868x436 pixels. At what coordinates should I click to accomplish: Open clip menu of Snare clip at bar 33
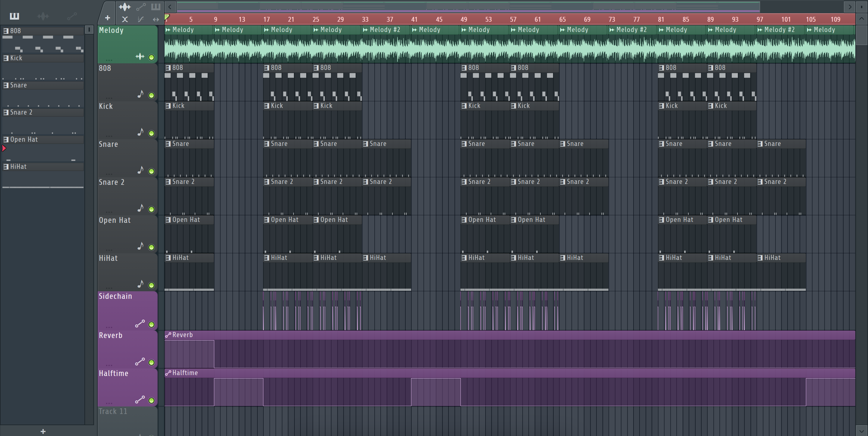coord(365,144)
